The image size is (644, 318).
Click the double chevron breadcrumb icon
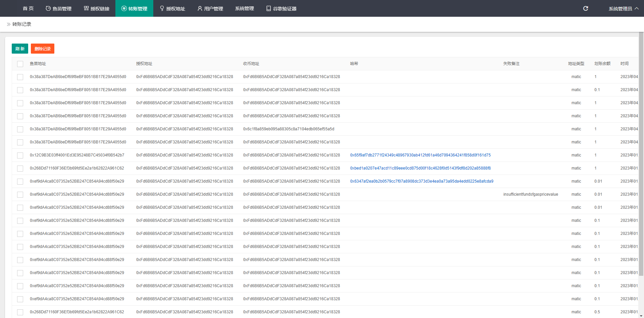(x=8, y=24)
